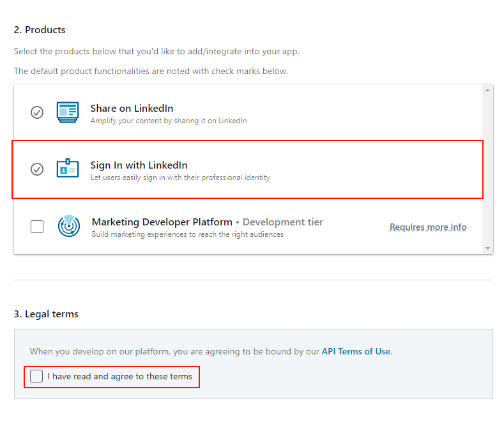Click the Marketing Developer Platform radar icon
The height and width of the screenshot is (424, 504).
click(x=69, y=226)
